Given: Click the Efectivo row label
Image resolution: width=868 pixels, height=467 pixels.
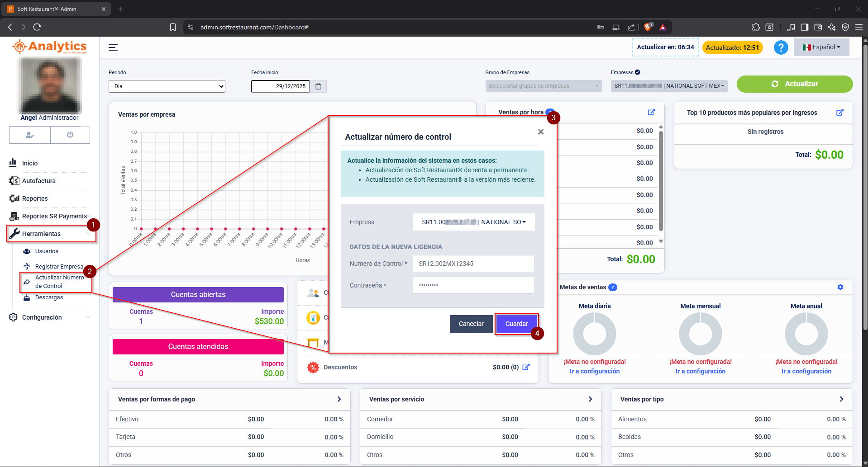Looking at the screenshot, I should [x=127, y=419].
